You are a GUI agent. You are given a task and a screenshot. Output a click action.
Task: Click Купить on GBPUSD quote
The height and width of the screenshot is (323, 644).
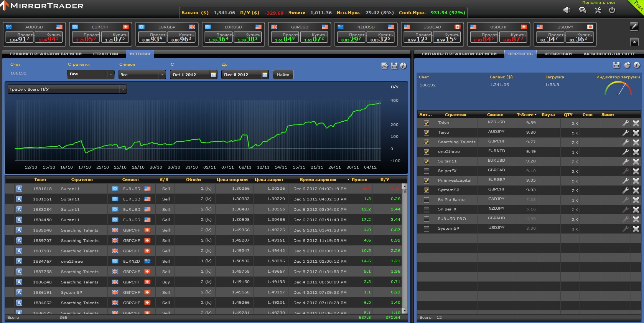point(315,37)
